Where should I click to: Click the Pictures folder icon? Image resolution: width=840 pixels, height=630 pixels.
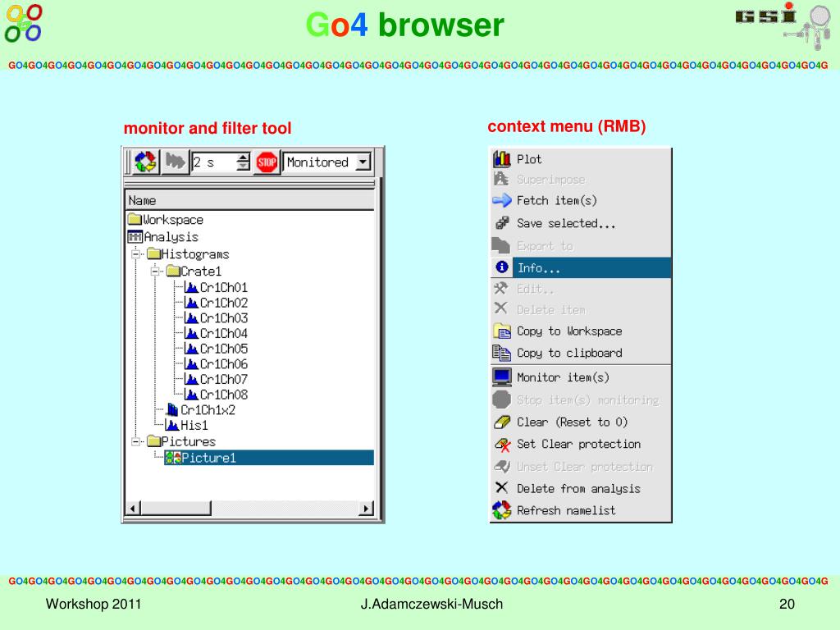tap(153, 441)
